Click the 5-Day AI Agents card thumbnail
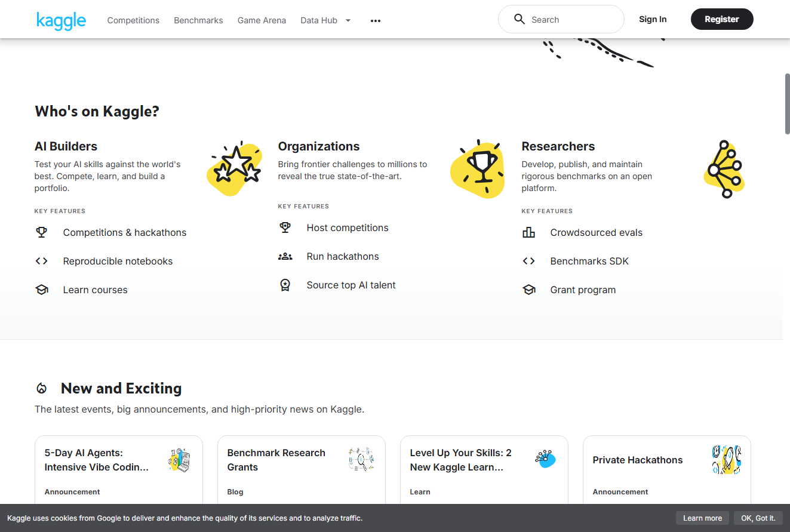Viewport: 790px width, 532px height. point(179,460)
